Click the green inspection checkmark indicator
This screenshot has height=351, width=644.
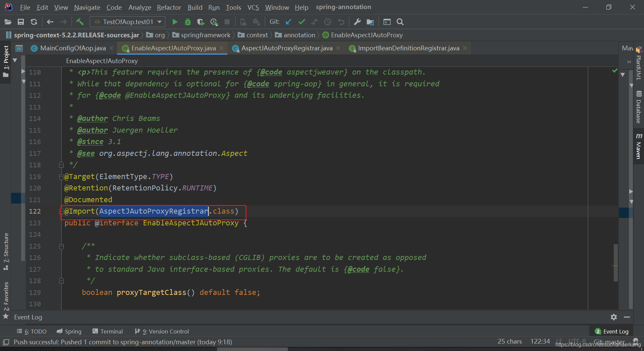pyautogui.click(x=615, y=71)
